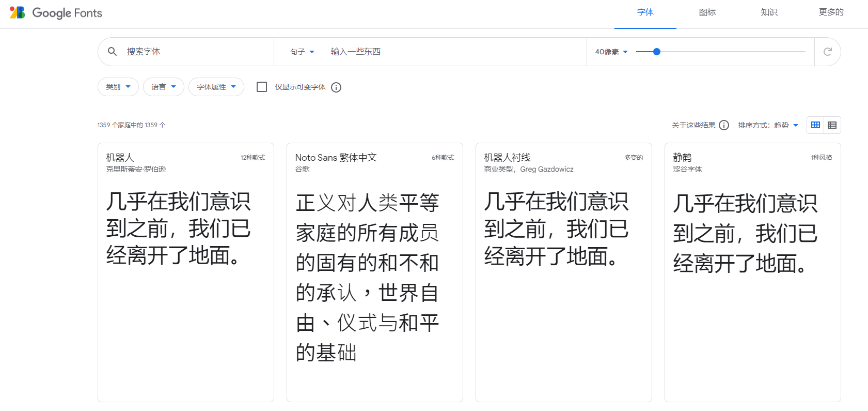This screenshot has width=868, height=411.
Task: Reset preview settings with refresh icon
Action: click(827, 52)
